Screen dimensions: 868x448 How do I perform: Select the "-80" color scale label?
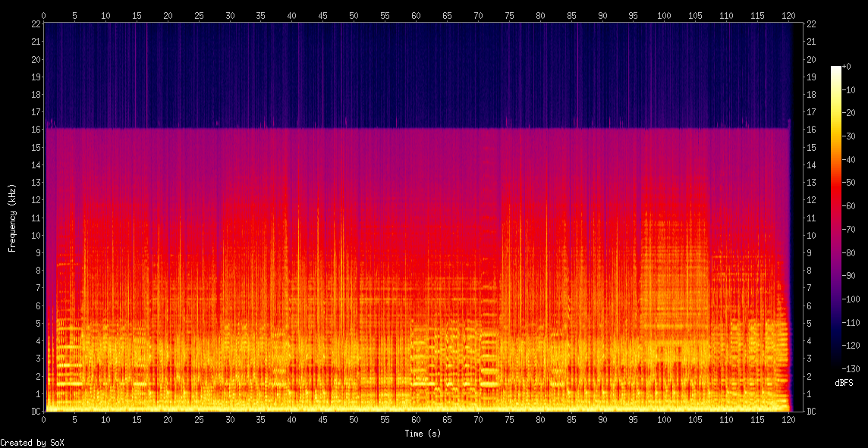pos(848,252)
